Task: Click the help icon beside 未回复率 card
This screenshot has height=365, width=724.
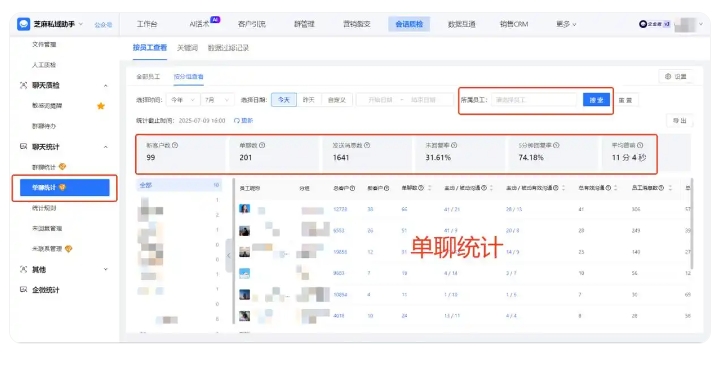Action: (454, 145)
